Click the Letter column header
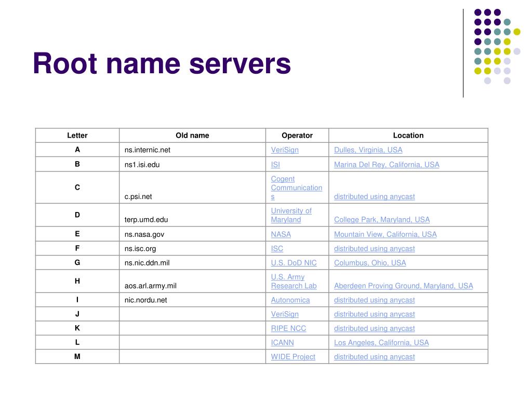Screen dimensions: 532x399 [77, 136]
